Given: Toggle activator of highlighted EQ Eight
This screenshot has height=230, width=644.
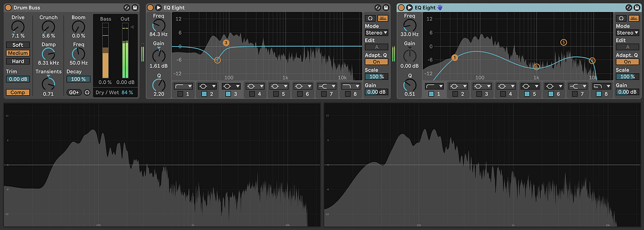Looking at the screenshot, I should click(x=401, y=8).
